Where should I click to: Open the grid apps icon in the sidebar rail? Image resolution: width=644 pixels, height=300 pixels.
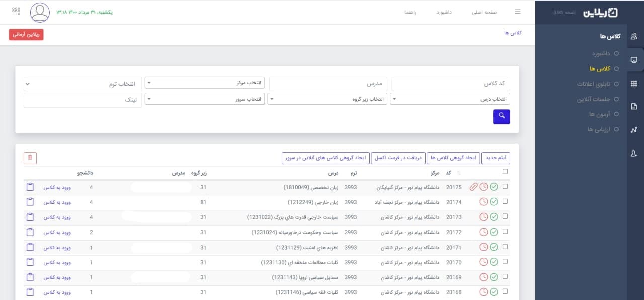634,83
